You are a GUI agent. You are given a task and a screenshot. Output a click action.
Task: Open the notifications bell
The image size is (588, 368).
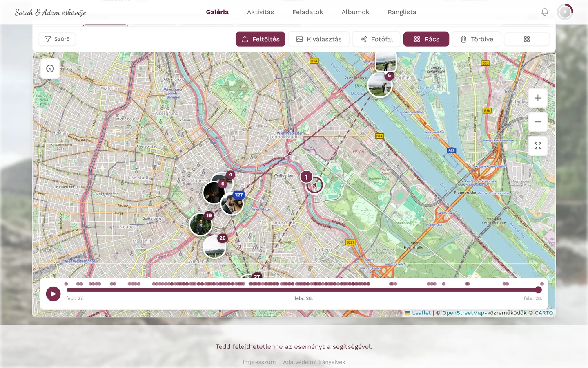coord(545,12)
